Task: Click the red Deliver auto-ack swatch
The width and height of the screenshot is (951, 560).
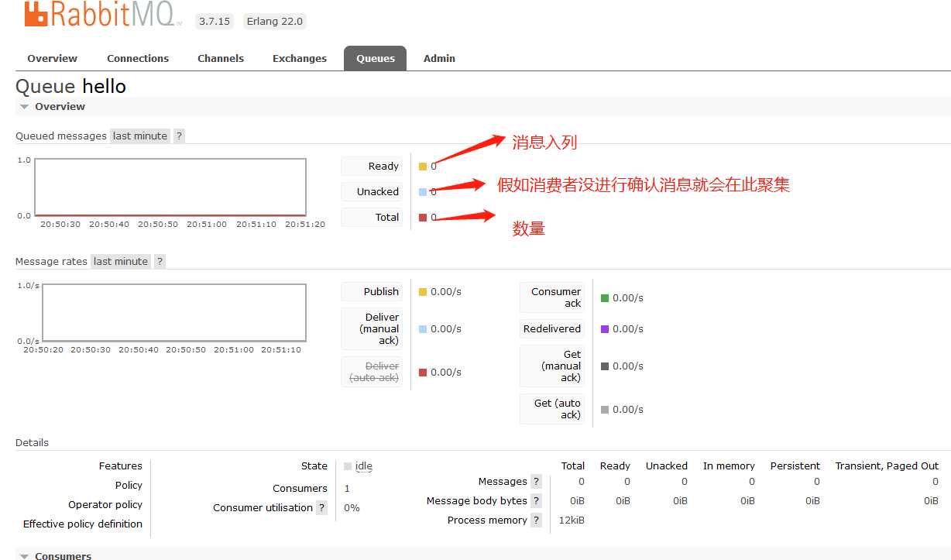Action: click(x=423, y=372)
